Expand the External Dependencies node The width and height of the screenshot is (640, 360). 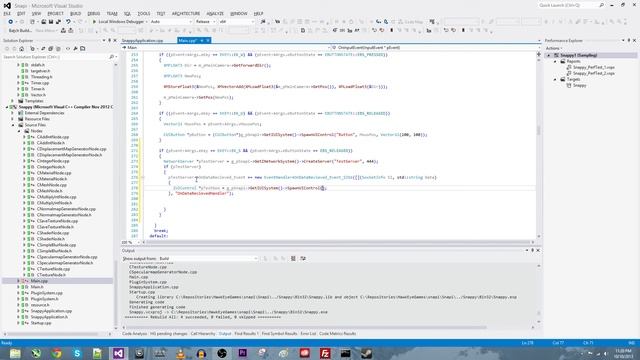click(x=13, y=113)
